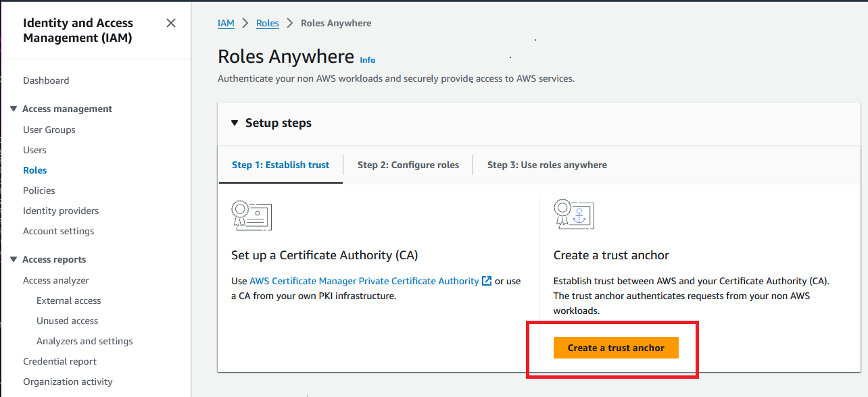Image resolution: width=868 pixels, height=397 pixels.
Task: Open Dashboard in the sidebar
Action: 46,80
